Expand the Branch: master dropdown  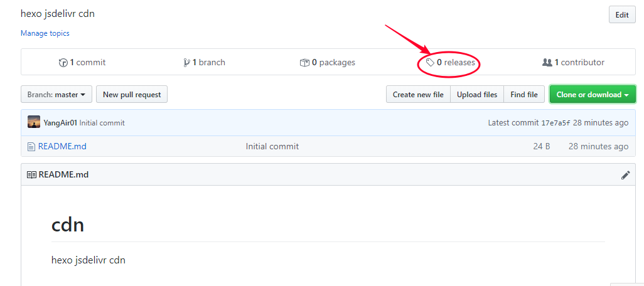click(56, 95)
